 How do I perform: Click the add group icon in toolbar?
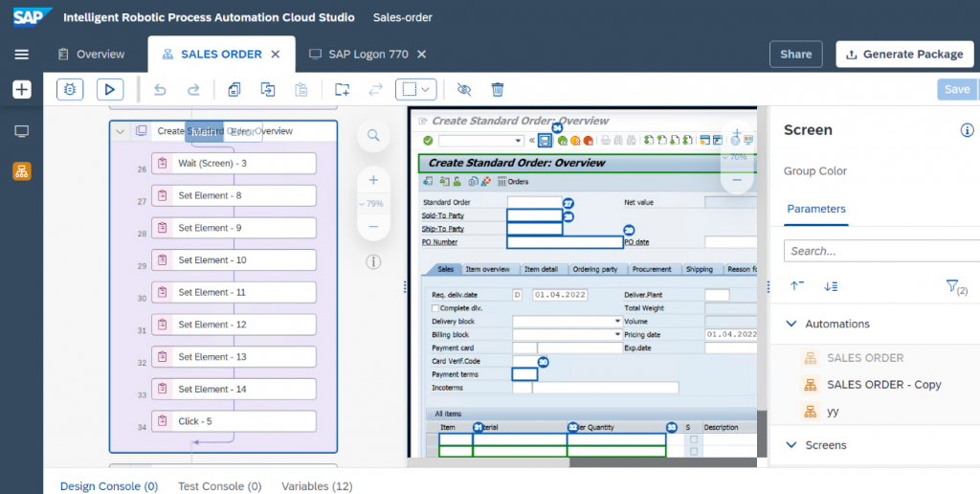pyautogui.click(x=342, y=89)
